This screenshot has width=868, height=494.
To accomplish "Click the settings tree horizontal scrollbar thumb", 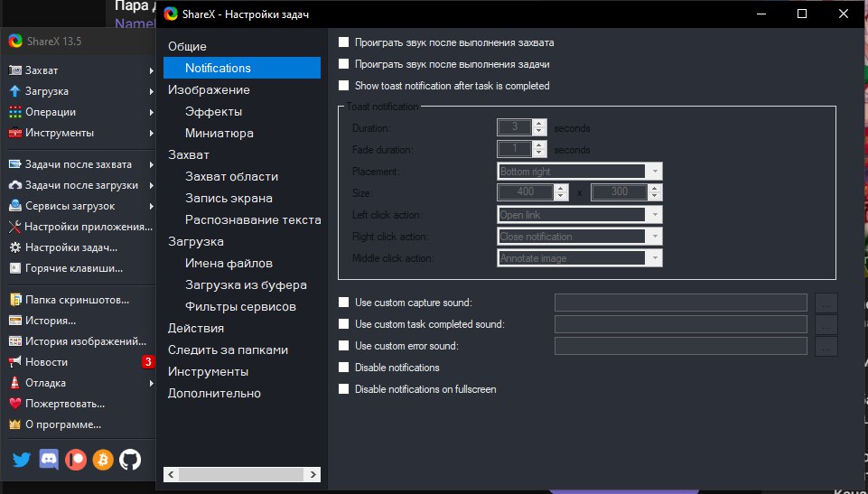I will pos(241,475).
